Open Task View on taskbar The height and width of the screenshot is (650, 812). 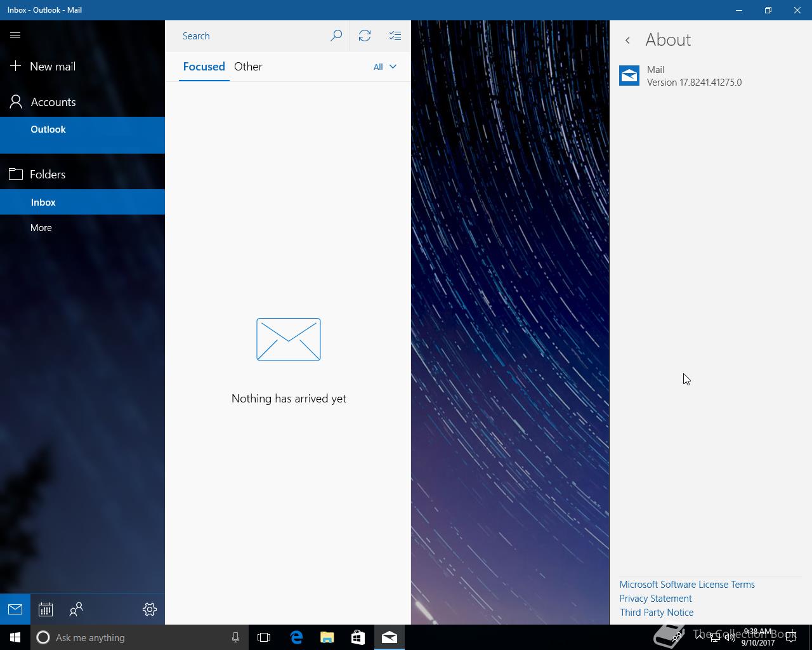click(x=264, y=637)
